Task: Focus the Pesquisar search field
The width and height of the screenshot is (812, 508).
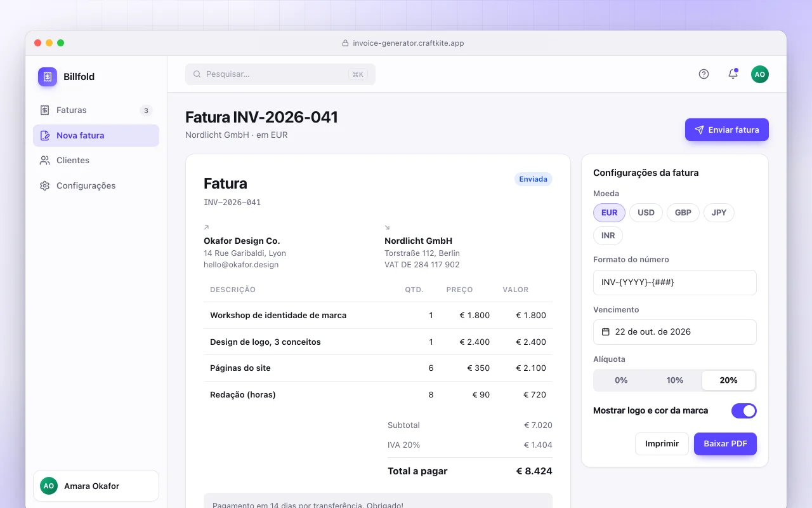Action: [x=280, y=74]
